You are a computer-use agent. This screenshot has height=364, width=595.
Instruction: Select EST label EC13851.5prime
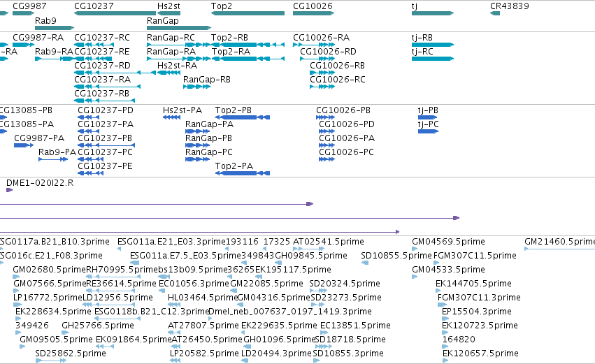356,326
